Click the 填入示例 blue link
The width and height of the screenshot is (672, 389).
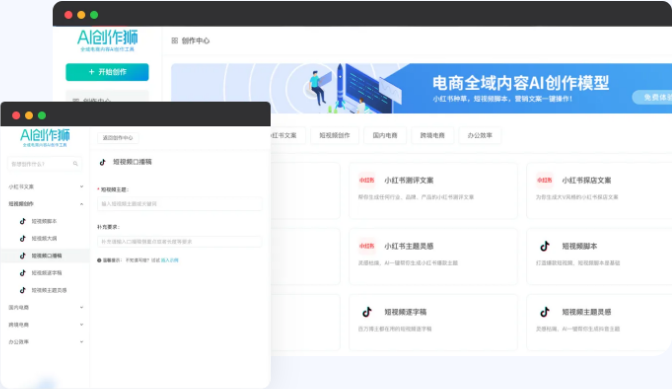(x=170, y=260)
